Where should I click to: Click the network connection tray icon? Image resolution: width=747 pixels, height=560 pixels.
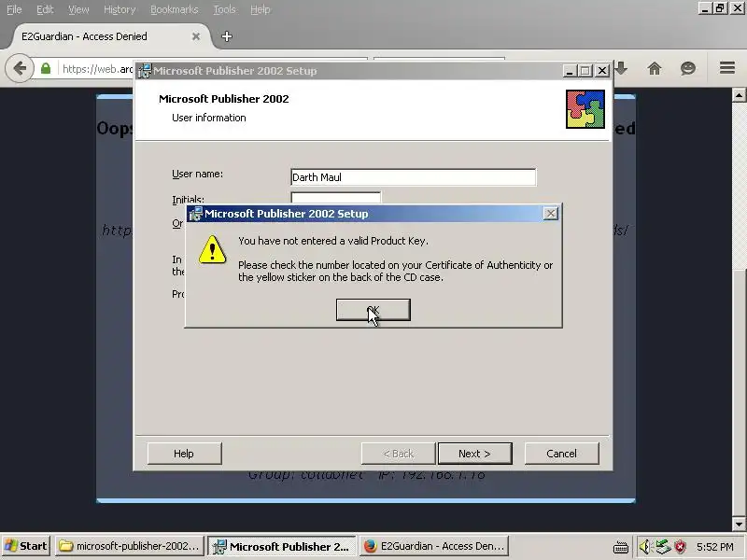click(663, 547)
